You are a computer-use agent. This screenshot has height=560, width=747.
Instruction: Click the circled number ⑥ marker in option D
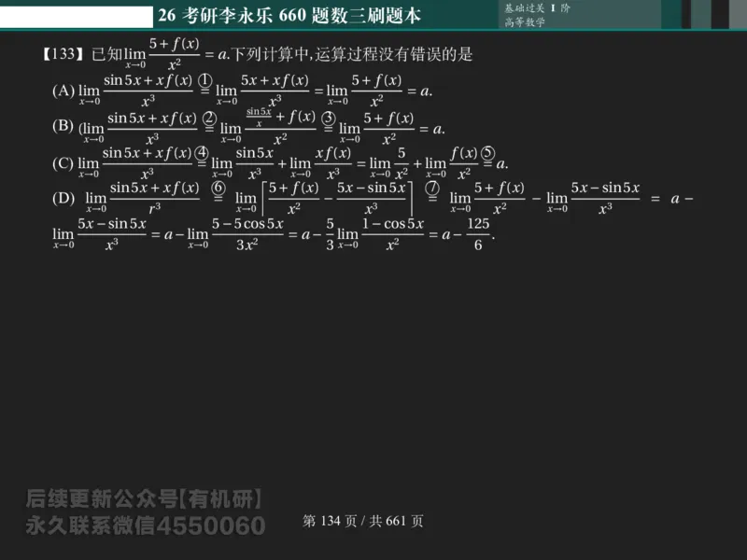coord(218,186)
